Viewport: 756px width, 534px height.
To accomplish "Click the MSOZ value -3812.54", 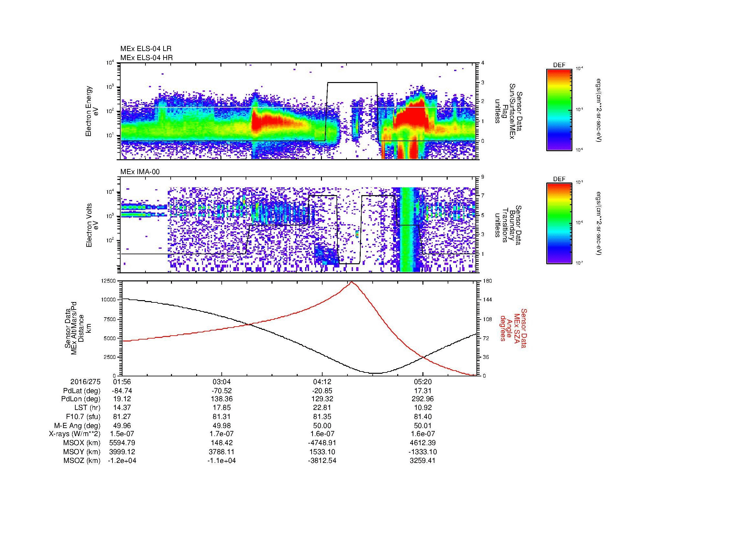I will pyautogui.click(x=322, y=461).
